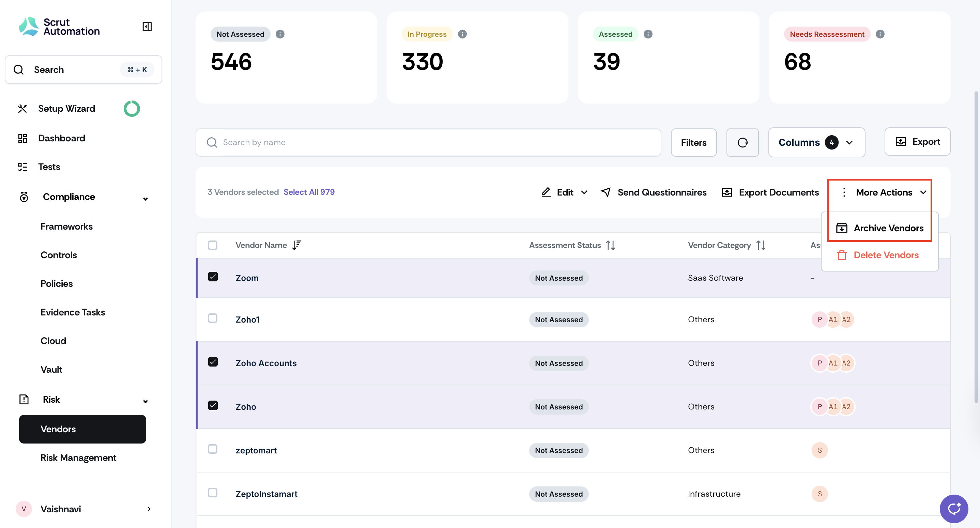Click the refresh vendors icon button
Viewport: 980px width, 528px height.
click(742, 142)
